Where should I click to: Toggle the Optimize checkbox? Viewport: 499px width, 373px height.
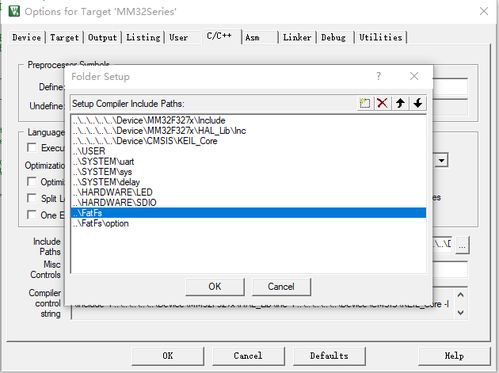click(x=32, y=181)
